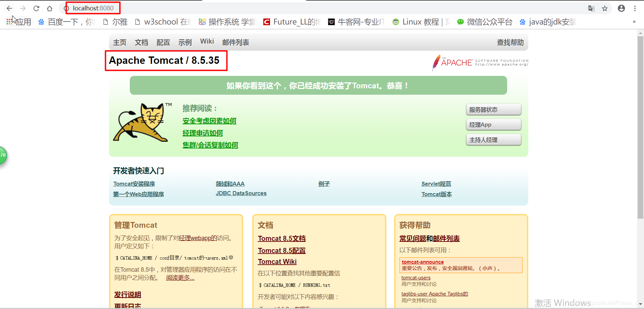Click the 经理App button
644x309 pixels.
[493, 125]
